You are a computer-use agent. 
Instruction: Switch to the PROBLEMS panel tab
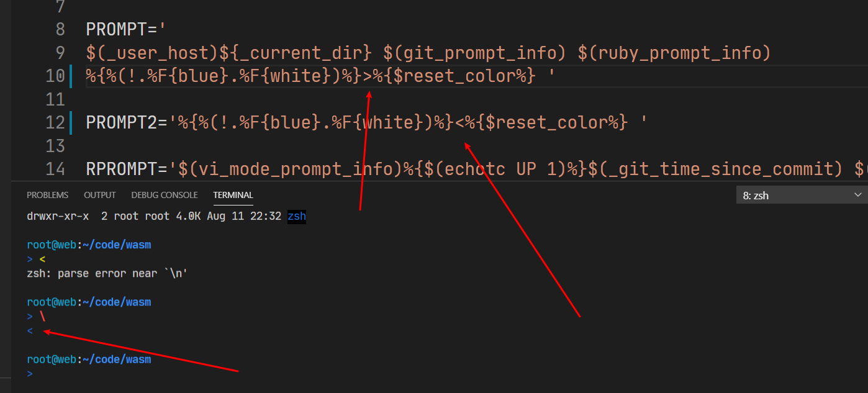click(47, 195)
